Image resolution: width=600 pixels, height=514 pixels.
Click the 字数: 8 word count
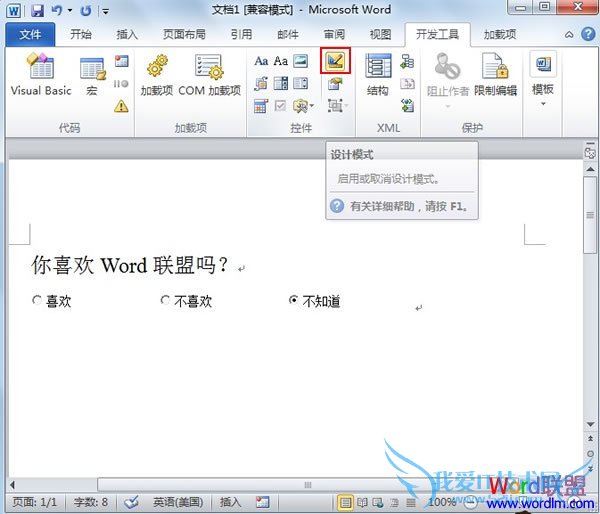tap(91, 502)
